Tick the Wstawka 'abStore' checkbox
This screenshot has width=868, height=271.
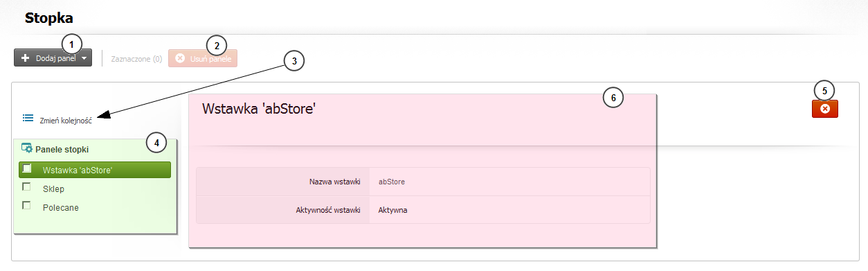pos(27,168)
